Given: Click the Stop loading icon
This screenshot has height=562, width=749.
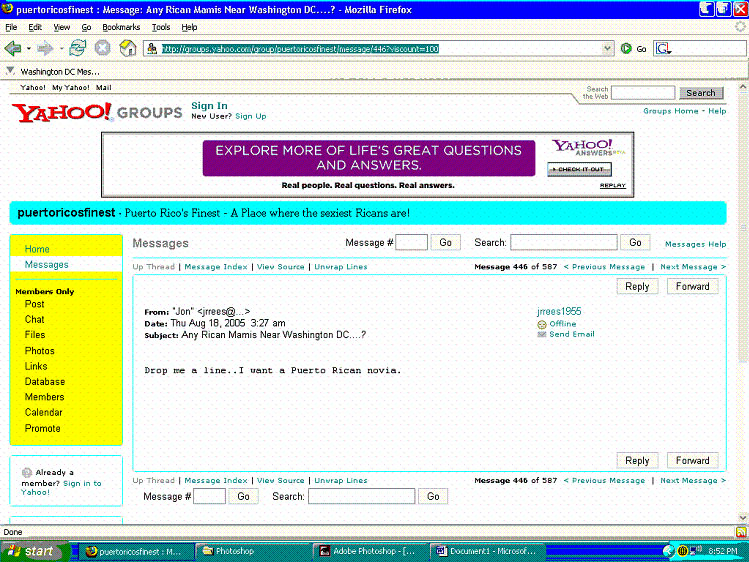Looking at the screenshot, I should pyautogui.click(x=102, y=48).
